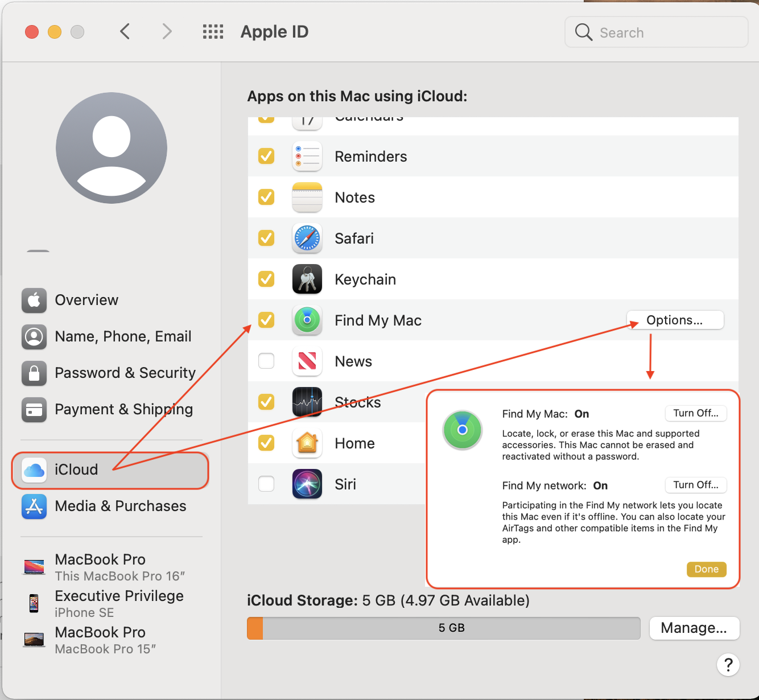Click the iCloud cloud icon in sidebar
Screen dimensions: 759x700
click(34, 470)
